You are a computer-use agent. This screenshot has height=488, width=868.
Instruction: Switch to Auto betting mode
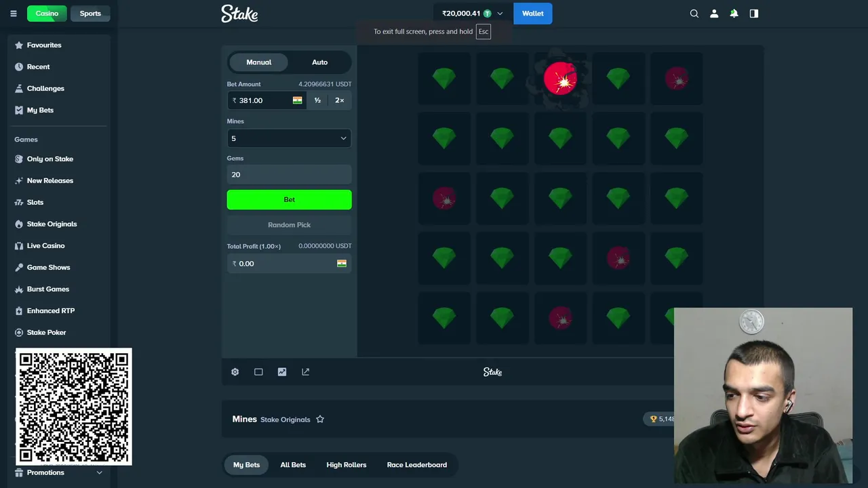coord(319,62)
